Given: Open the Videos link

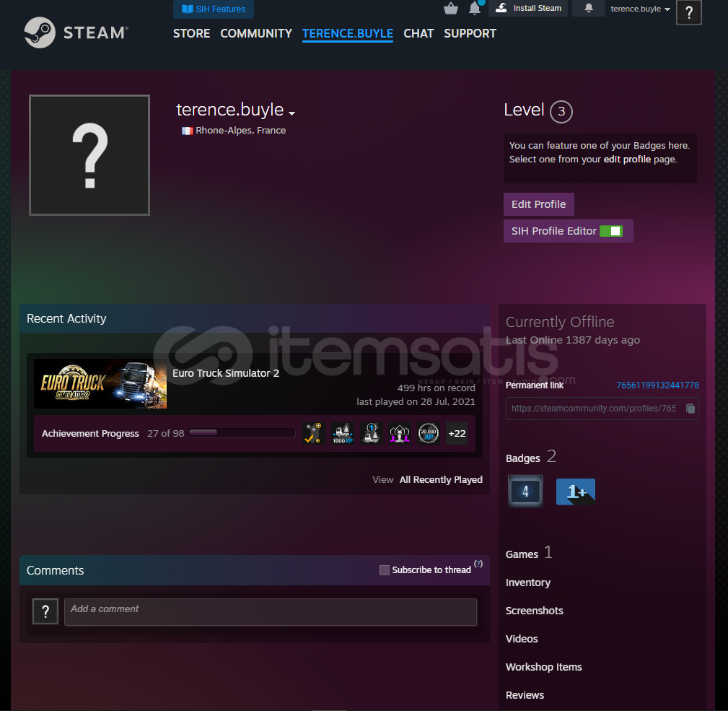Looking at the screenshot, I should pyautogui.click(x=522, y=639).
